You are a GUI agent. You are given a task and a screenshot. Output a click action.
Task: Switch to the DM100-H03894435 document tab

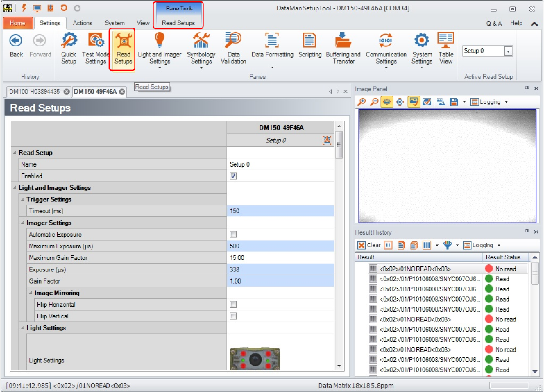click(35, 92)
